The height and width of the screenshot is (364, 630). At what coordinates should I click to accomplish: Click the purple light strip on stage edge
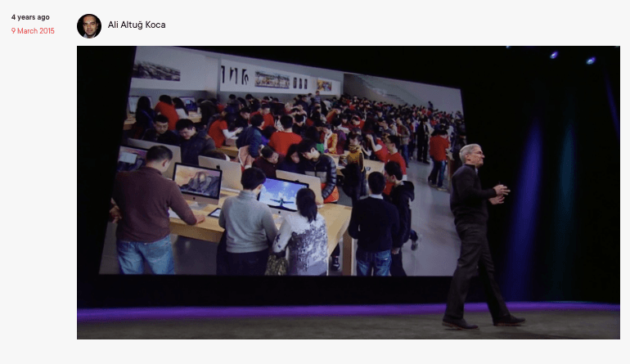click(262, 312)
